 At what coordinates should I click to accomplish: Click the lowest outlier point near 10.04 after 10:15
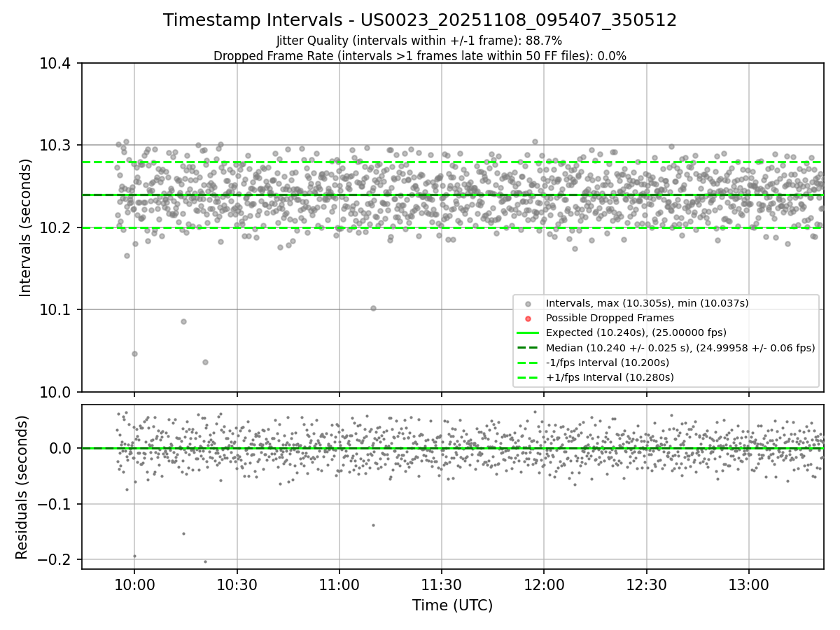tap(205, 362)
